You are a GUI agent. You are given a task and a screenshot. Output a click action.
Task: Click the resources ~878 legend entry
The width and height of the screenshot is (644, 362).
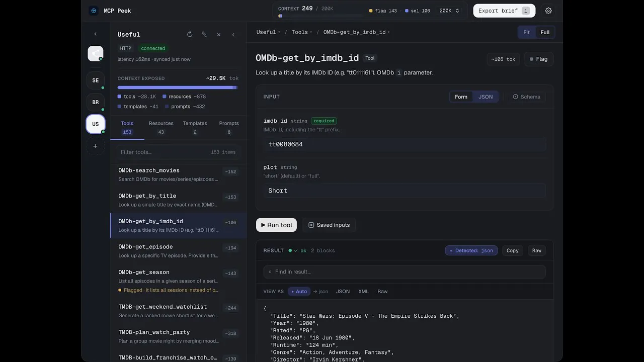(184, 97)
